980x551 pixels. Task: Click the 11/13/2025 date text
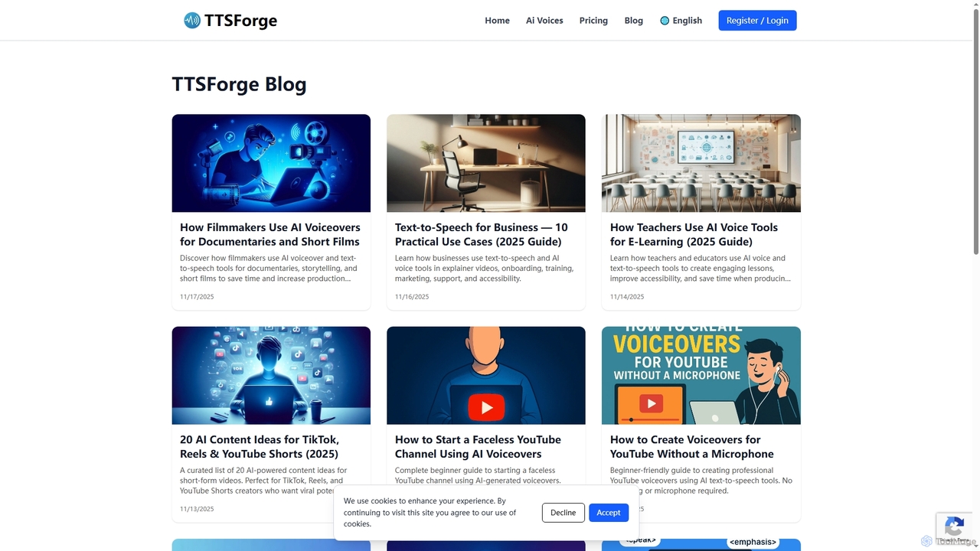[197, 508]
